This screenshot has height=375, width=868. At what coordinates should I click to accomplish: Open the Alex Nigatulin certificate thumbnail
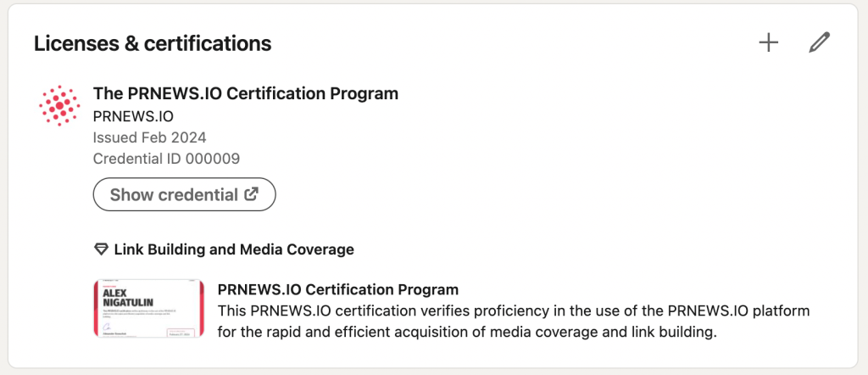149,309
